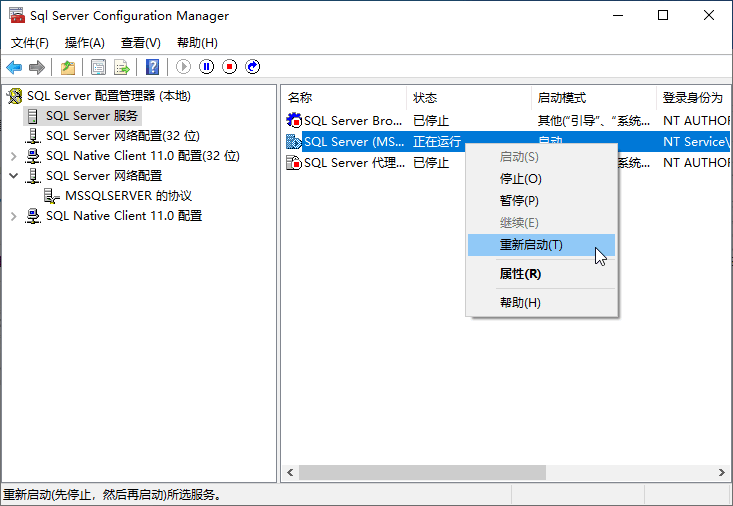Choose 帮助(H) from the context menu

click(541, 303)
